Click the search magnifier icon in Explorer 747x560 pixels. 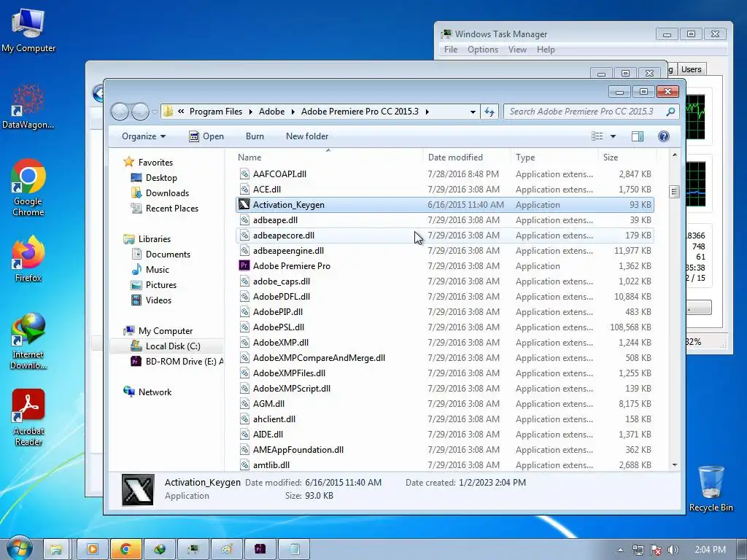[670, 112]
